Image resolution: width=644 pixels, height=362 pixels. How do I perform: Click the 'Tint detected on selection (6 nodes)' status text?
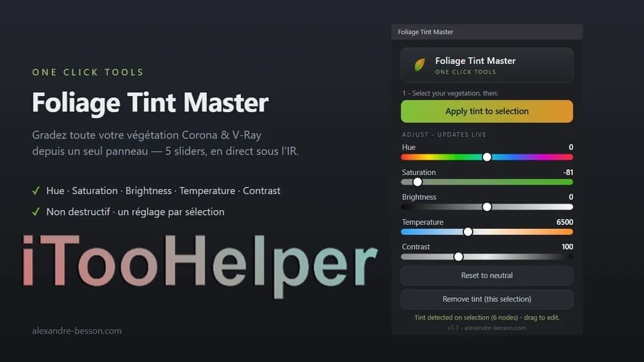tap(487, 317)
